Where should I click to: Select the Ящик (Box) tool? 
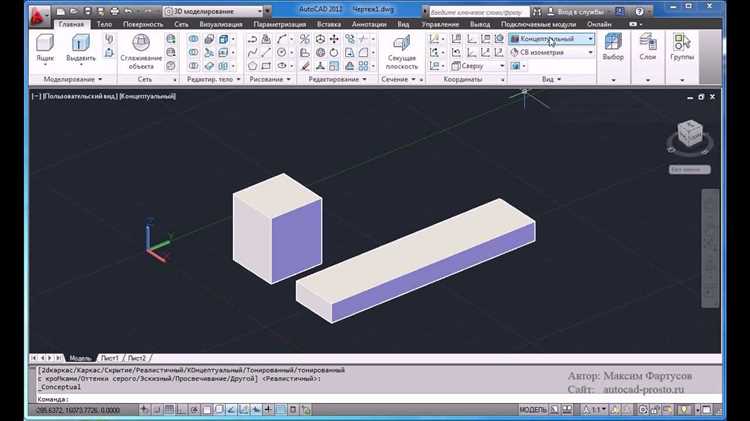45,48
